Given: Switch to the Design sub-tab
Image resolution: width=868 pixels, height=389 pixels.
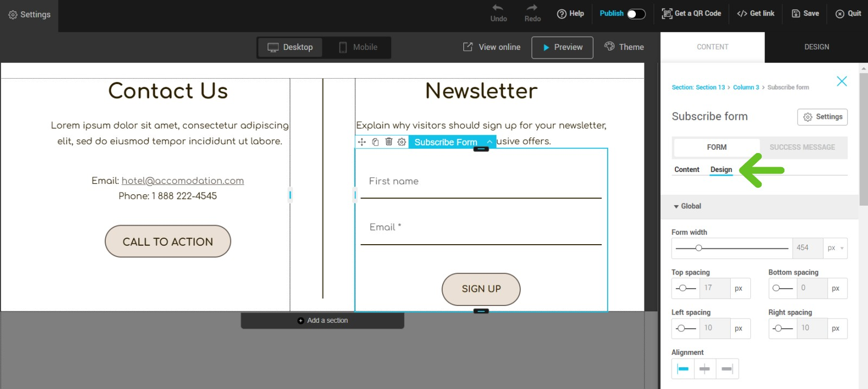Looking at the screenshot, I should [x=721, y=170].
